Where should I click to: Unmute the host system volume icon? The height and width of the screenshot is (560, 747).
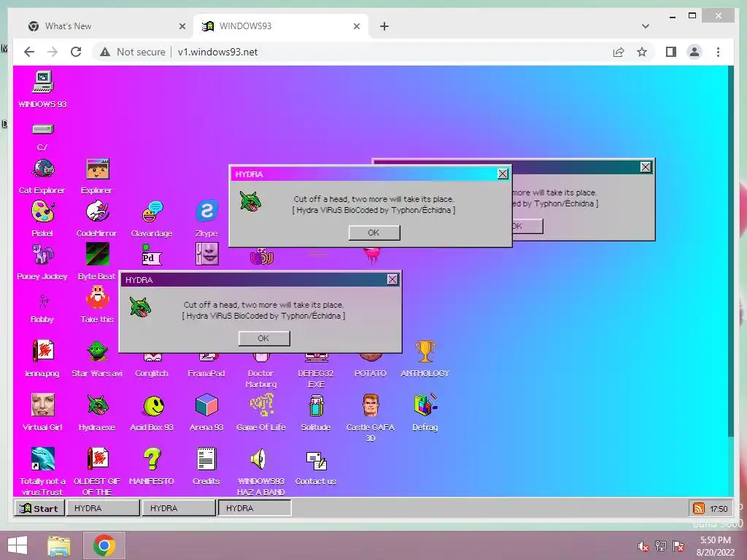[643, 546]
